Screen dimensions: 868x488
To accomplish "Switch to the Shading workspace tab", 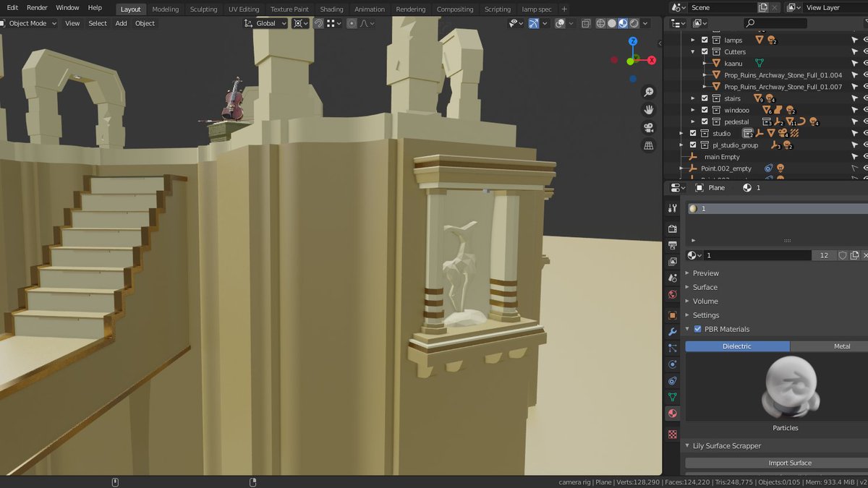I will pyautogui.click(x=331, y=9).
